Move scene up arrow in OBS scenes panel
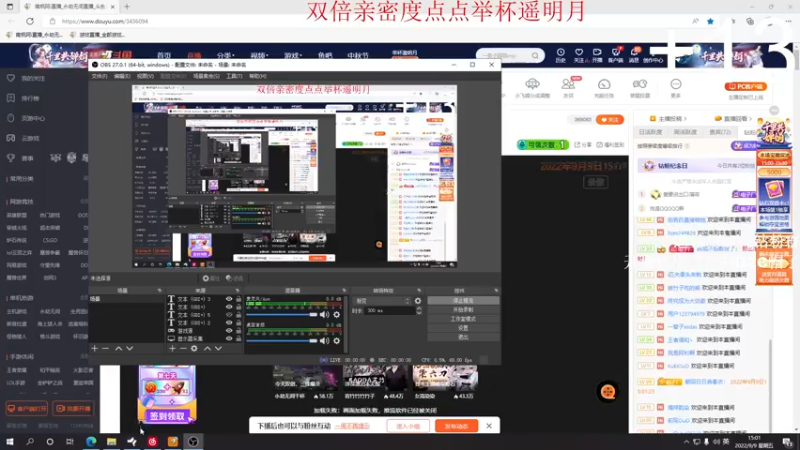This screenshot has height=450, width=800. click(118, 348)
